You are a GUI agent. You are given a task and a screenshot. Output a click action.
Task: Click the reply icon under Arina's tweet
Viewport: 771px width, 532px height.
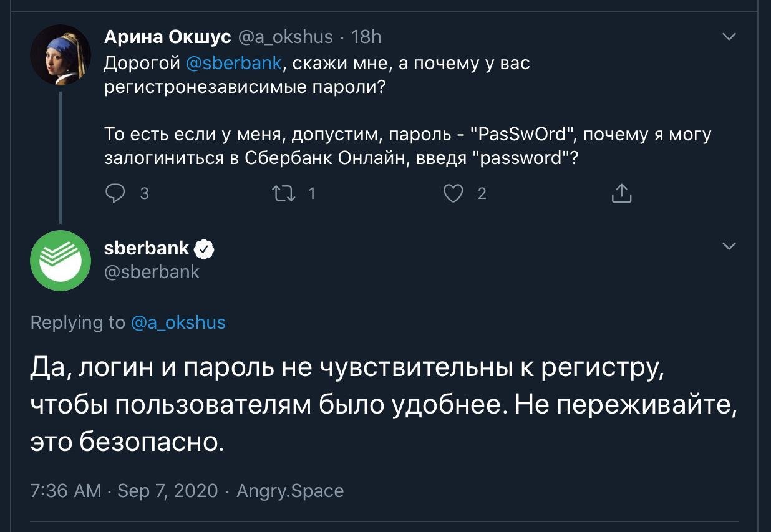pyautogui.click(x=115, y=194)
